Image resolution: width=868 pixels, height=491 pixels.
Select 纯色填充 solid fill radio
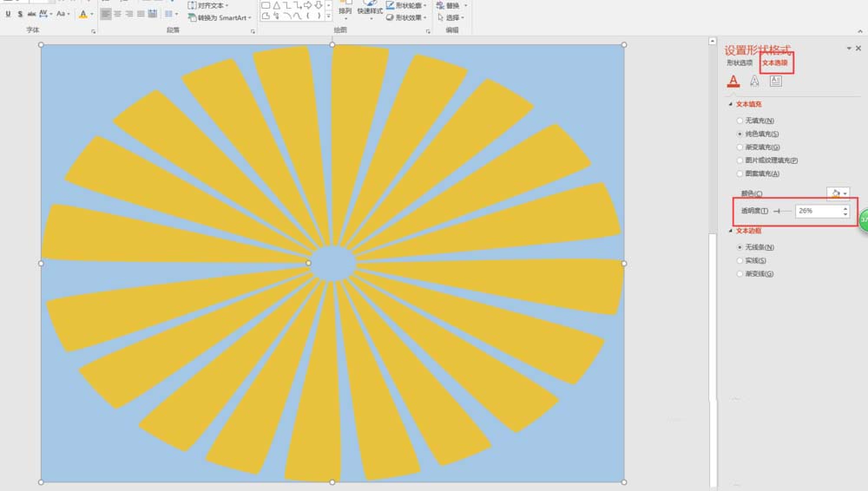pyautogui.click(x=740, y=134)
